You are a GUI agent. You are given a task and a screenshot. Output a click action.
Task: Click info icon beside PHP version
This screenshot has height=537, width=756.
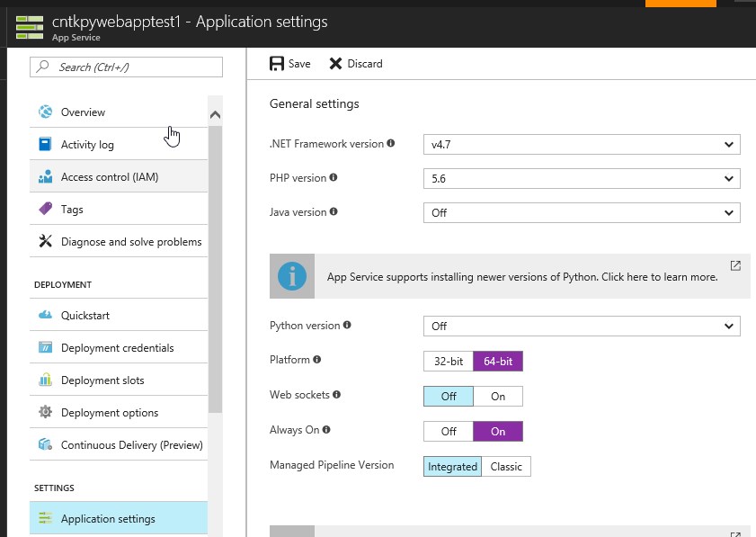click(334, 177)
